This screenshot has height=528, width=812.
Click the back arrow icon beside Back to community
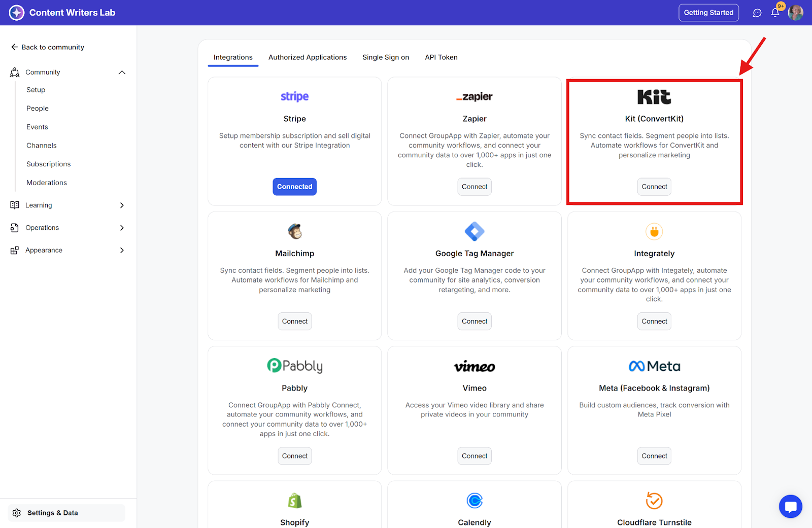pos(14,47)
